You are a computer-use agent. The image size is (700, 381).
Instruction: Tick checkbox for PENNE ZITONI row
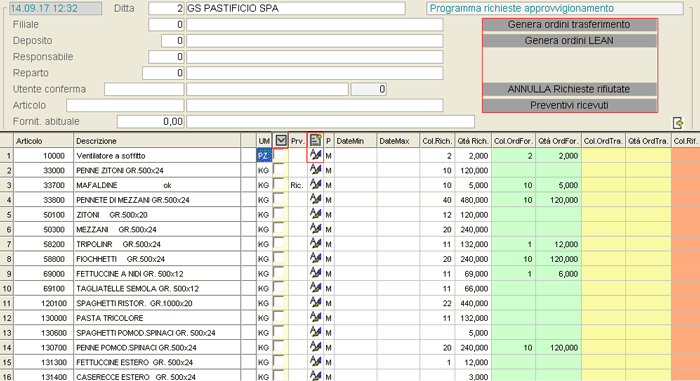click(279, 170)
